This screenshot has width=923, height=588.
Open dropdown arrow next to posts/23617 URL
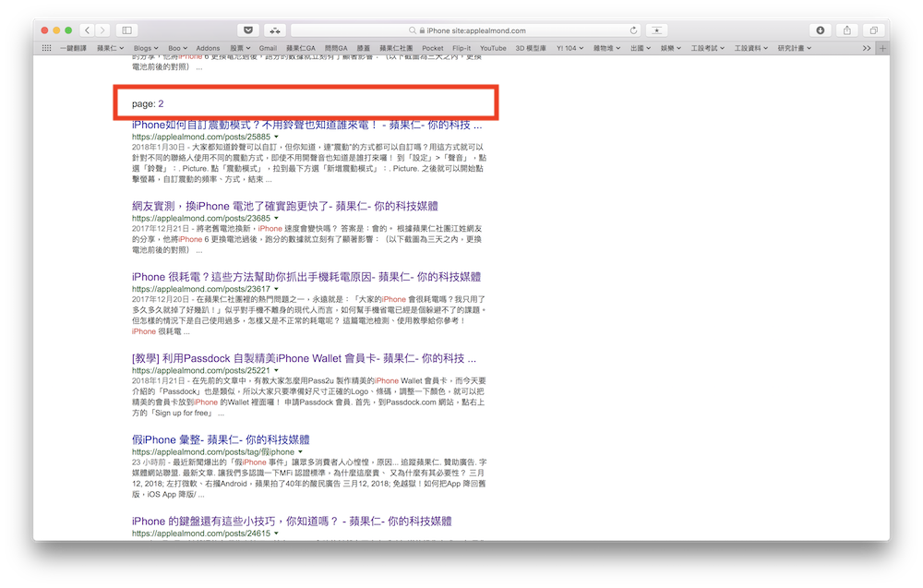click(277, 289)
